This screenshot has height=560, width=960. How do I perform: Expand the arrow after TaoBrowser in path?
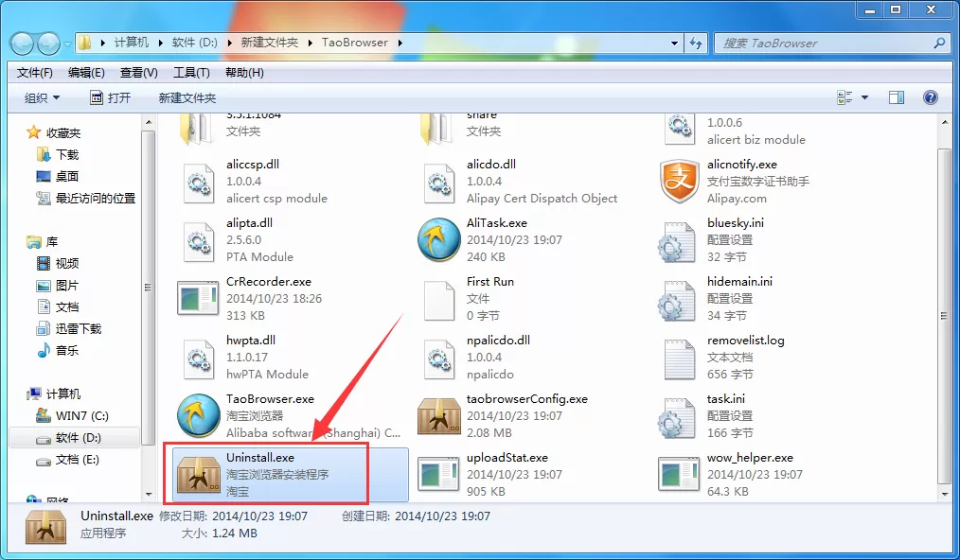click(x=400, y=43)
